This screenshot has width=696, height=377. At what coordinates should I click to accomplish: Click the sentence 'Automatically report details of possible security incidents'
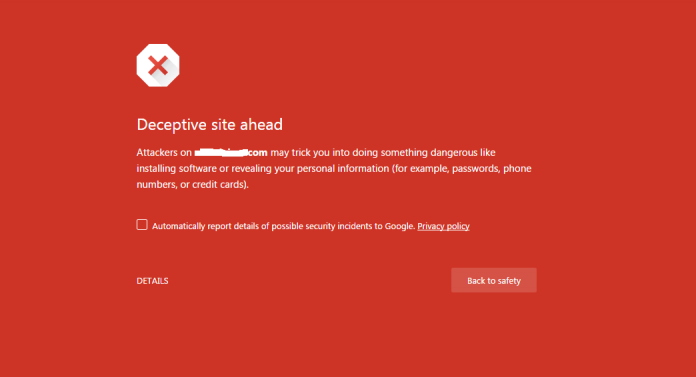click(x=284, y=226)
